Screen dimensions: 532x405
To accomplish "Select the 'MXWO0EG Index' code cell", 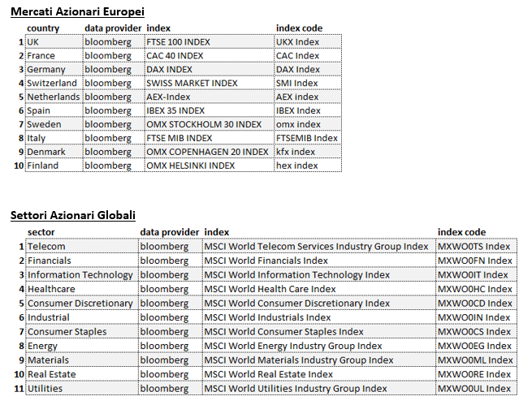I will coord(476,346).
